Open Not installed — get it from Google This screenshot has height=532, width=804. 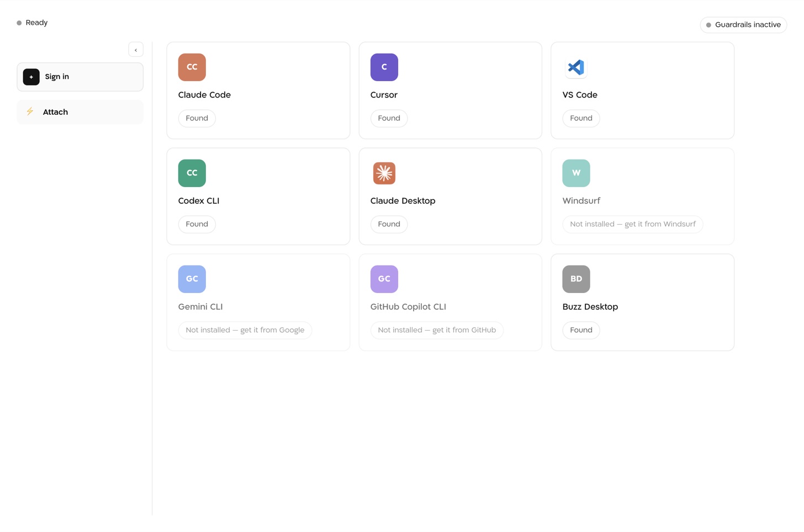click(x=245, y=330)
